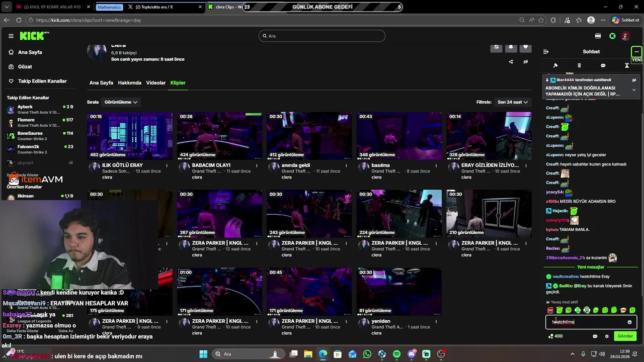The width and height of the screenshot is (644, 362).
Task: Open options for ILIK GÖTLÜ ERAY clip
Action: point(167,165)
